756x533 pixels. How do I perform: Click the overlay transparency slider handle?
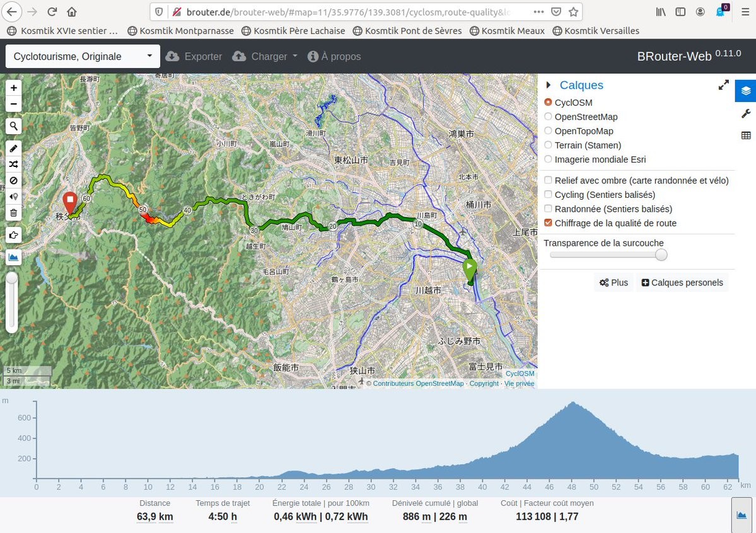point(661,255)
